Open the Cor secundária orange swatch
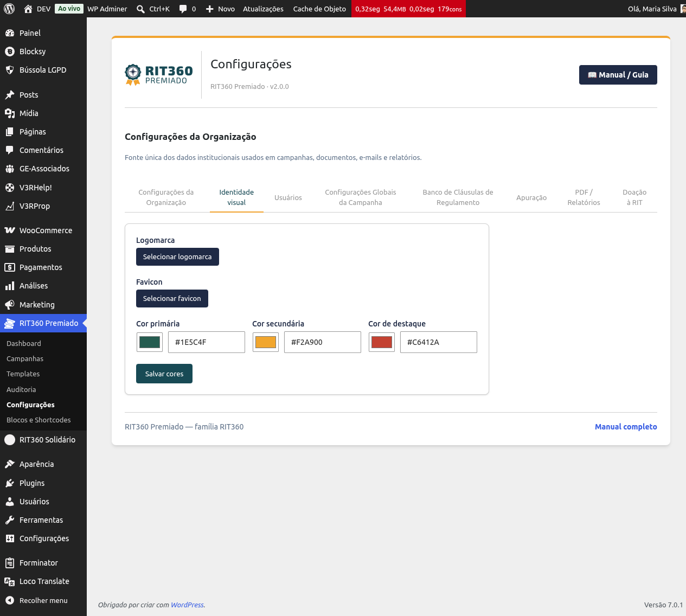 pos(266,342)
